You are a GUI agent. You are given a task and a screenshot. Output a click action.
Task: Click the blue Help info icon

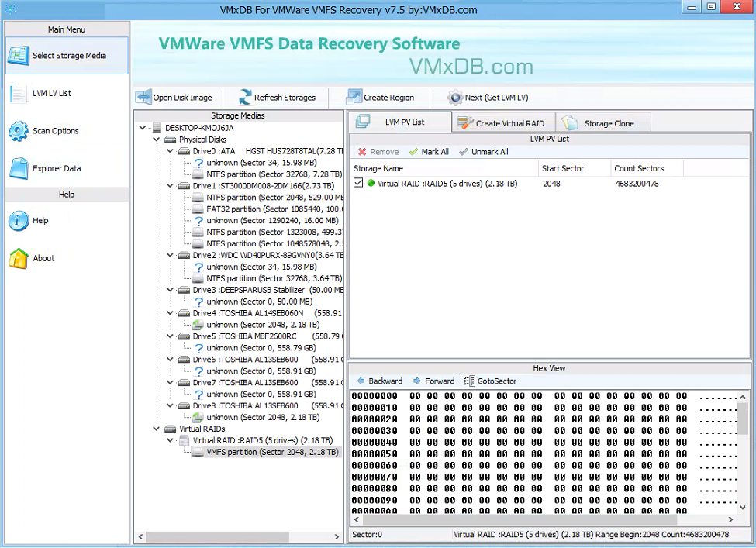coord(19,220)
